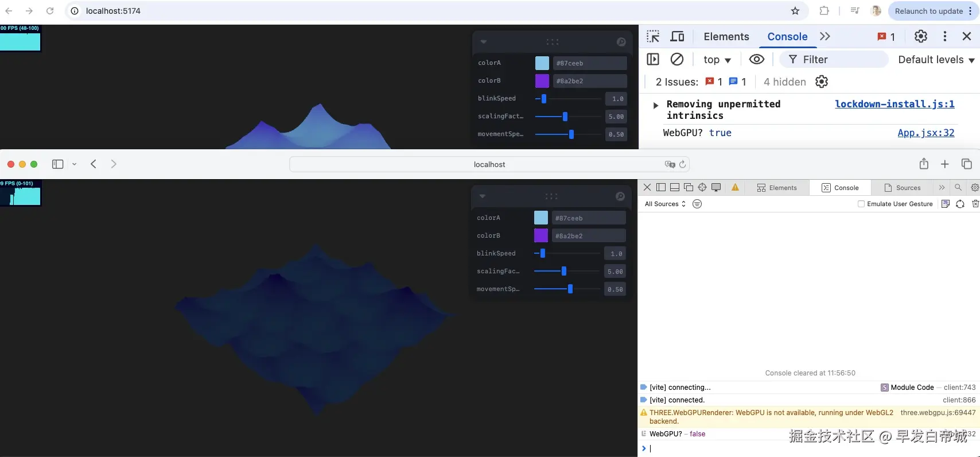
Task: Open the All Sources dropdown in Safari console
Action: 665,204
